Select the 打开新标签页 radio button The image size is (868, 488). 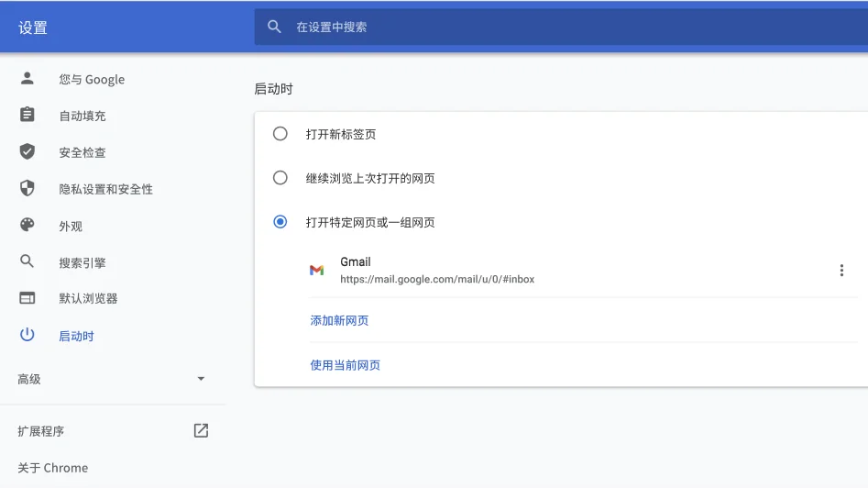pos(280,134)
